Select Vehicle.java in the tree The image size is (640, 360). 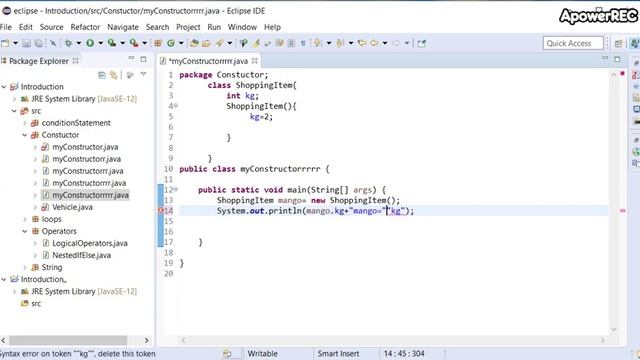[72, 207]
